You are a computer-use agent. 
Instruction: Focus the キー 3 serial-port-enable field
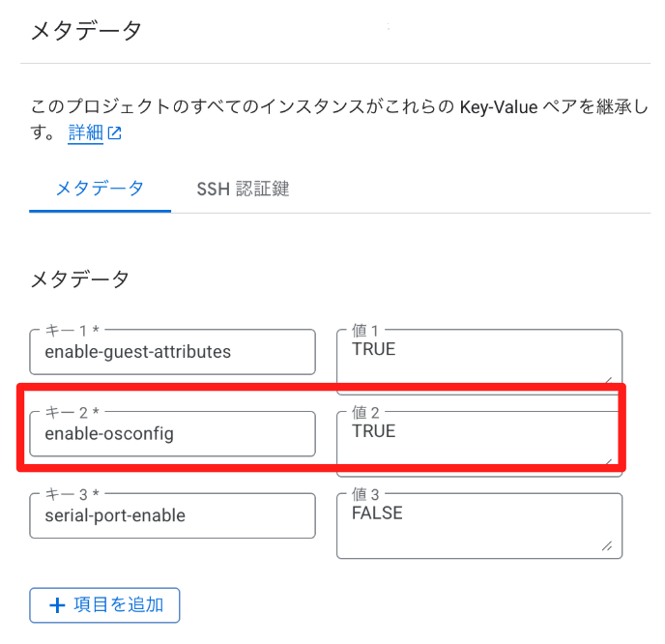click(173, 515)
